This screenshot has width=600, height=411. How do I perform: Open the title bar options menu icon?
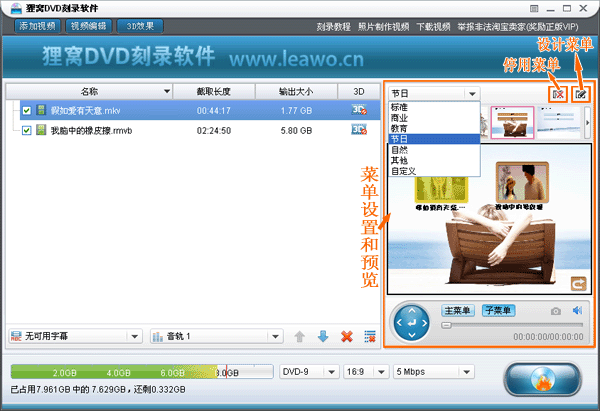tap(534, 8)
